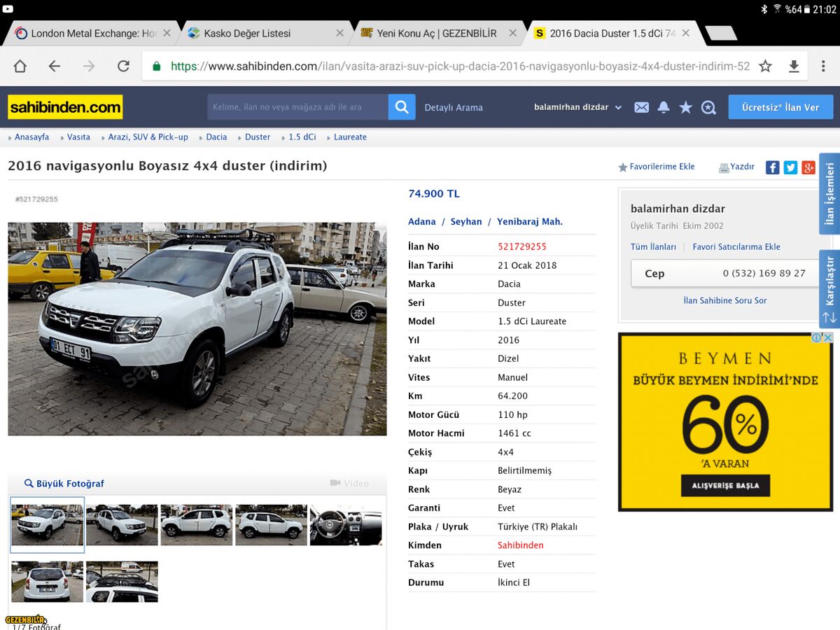Screen dimensions: 840x630
Task: Open İlan Sahibine Soru Sor
Action: tap(725, 300)
